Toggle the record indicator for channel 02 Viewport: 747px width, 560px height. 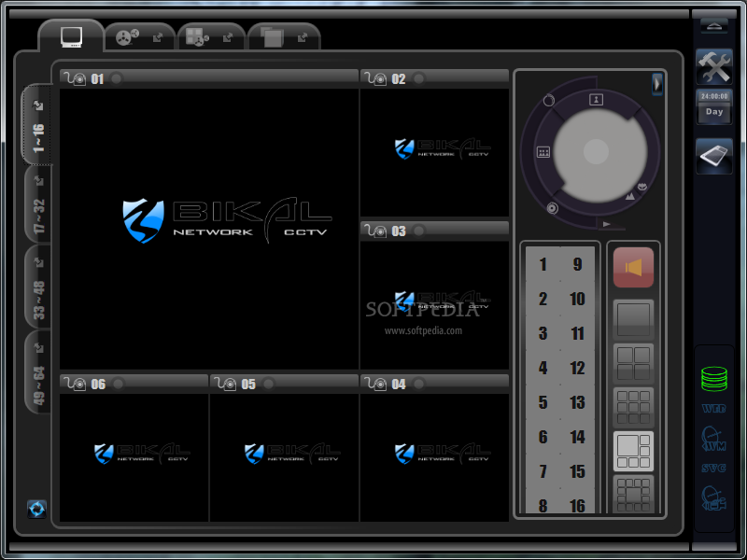418,78
